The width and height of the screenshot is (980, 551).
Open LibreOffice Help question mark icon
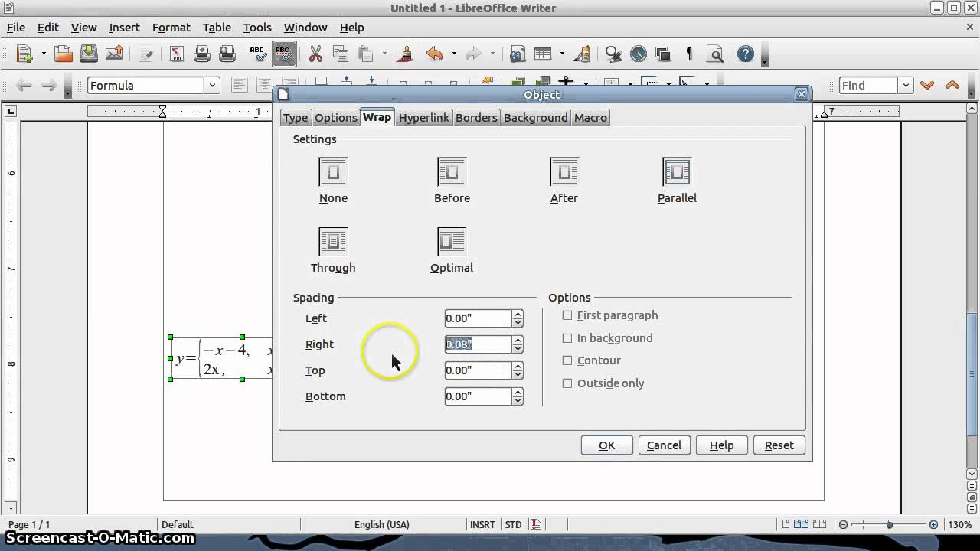(x=745, y=54)
